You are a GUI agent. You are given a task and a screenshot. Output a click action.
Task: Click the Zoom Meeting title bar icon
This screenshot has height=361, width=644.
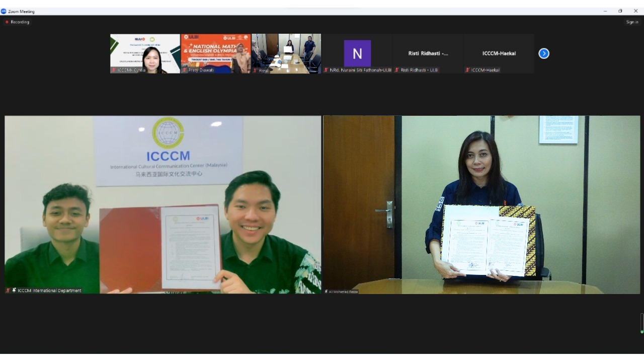[x=4, y=11]
